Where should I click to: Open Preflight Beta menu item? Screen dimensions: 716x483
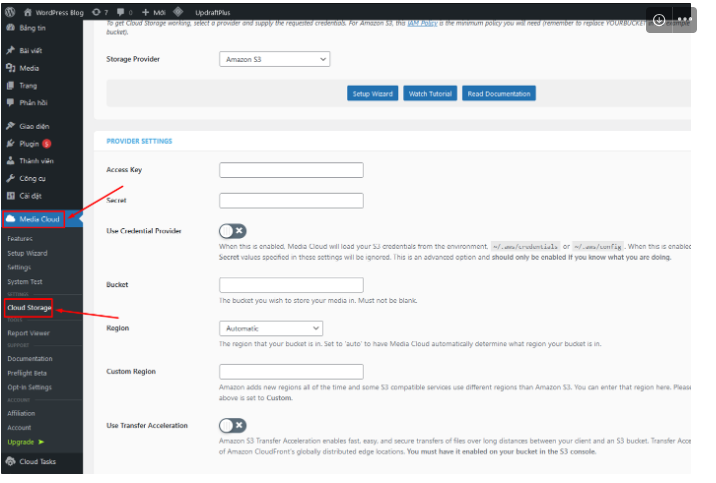[27, 373]
